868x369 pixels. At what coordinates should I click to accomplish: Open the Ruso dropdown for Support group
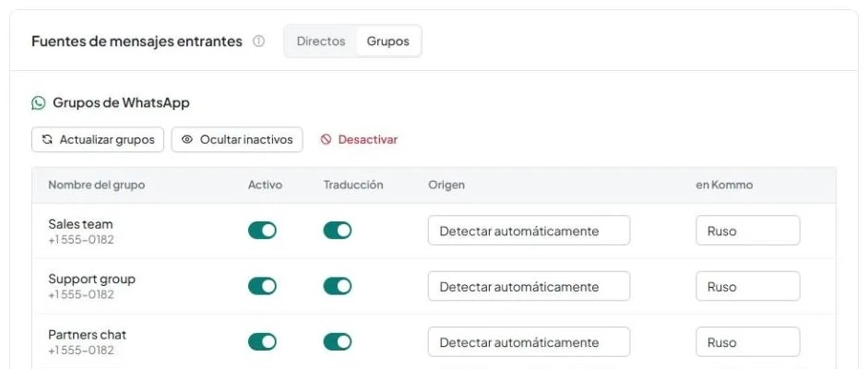tap(748, 287)
